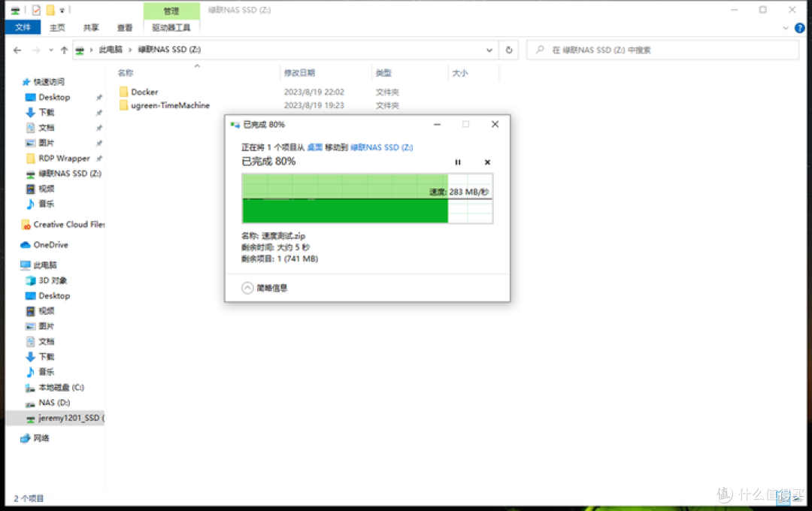Pause the file transfer
The height and width of the screenshot is (511, 812).
458,162
